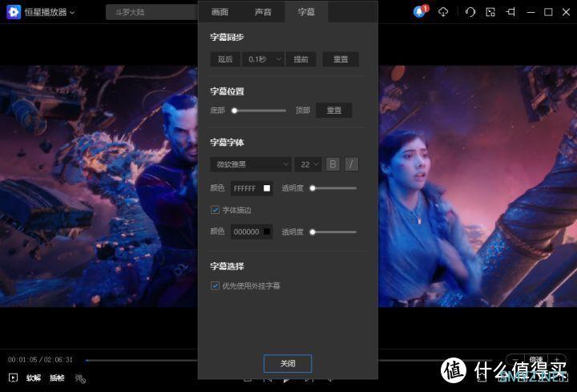Select the 字幕 tab
Screen dimensions: 577x392
[x=306, y=12]
